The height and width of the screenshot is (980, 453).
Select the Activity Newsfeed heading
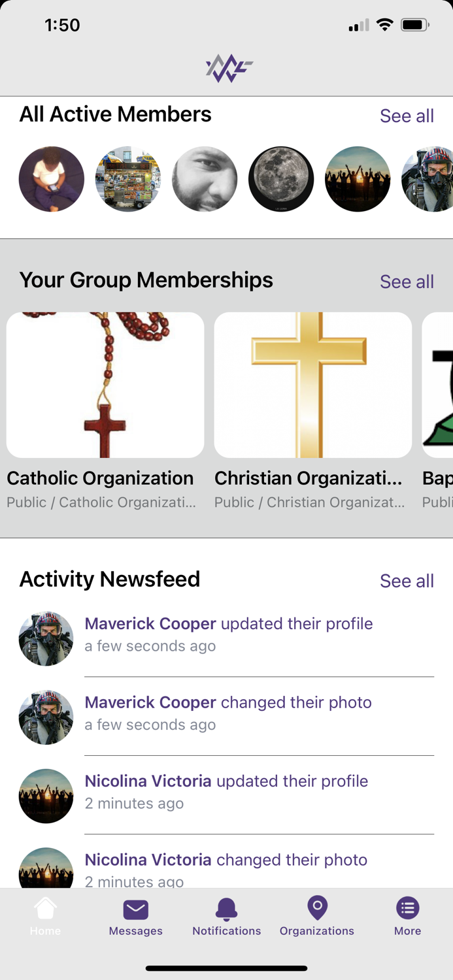coord(109,580)
